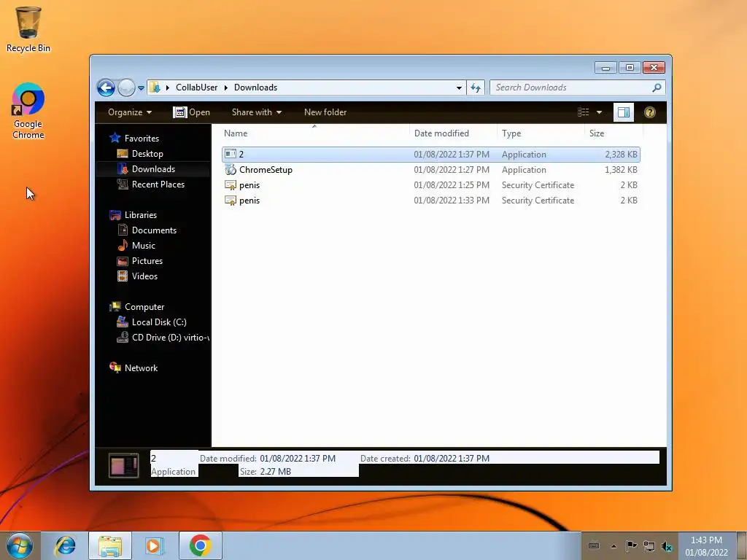The height and width of the screenshot is (560, 747).
Task: Change your view icon button
Action: (x=584, y=112)
